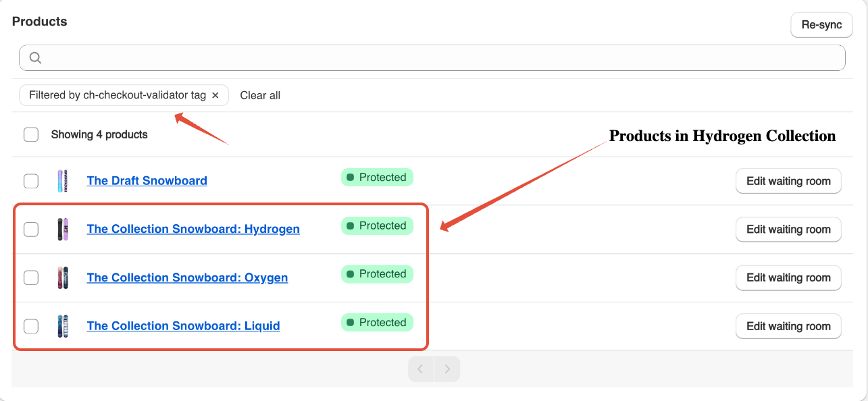
Task: Check the Liquid snowboard checkbox
Action: [x=31, y=326]
